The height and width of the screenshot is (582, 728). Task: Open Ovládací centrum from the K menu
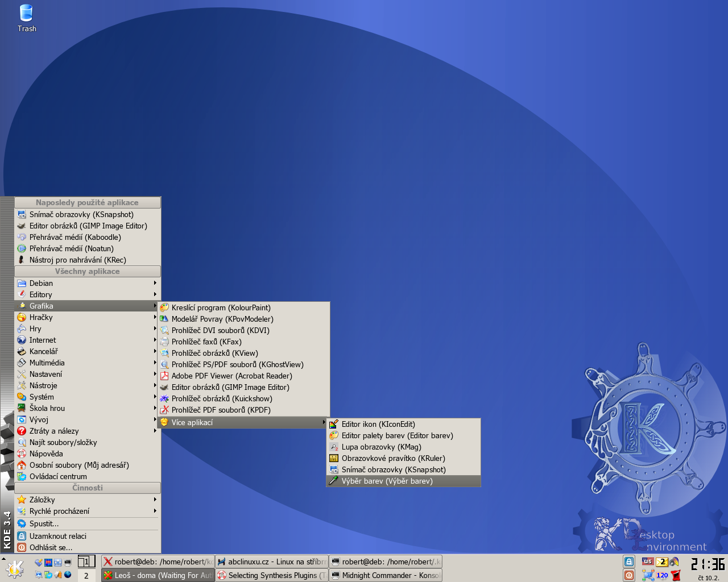[88, 476]
